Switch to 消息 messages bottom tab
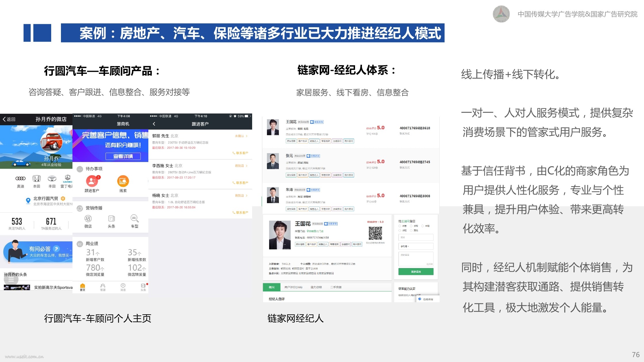The image size is (644, 362). pos(123,287)
